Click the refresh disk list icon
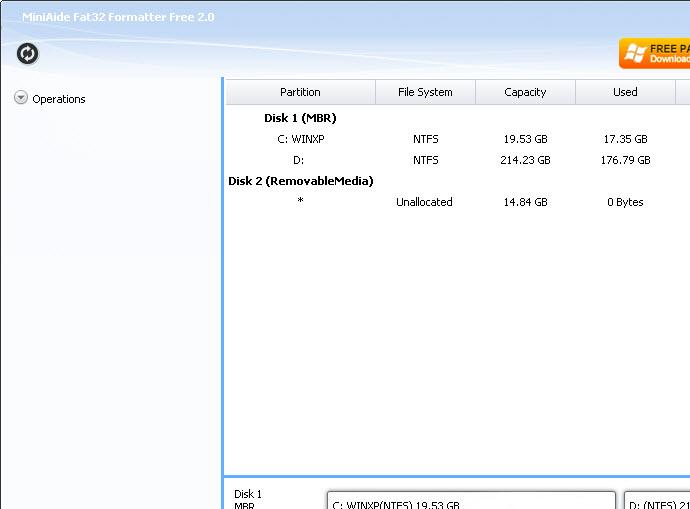Viewport: 690px width, 509px height. (x=28, y=54)
